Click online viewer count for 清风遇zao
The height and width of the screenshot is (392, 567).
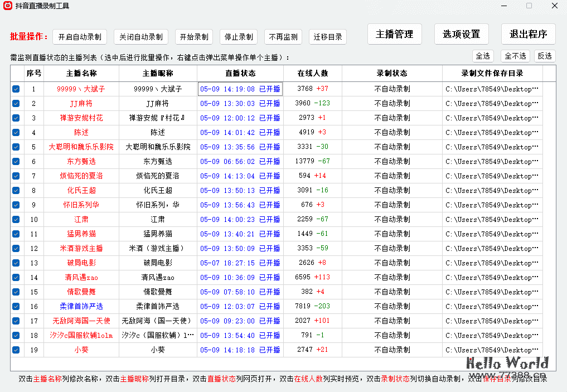click(313, 277)
